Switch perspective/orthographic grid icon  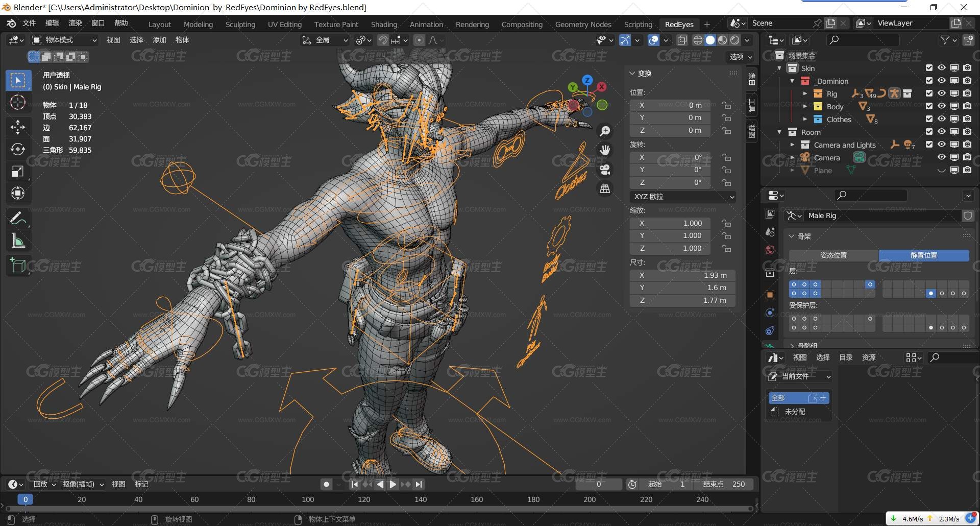[605, 189]
